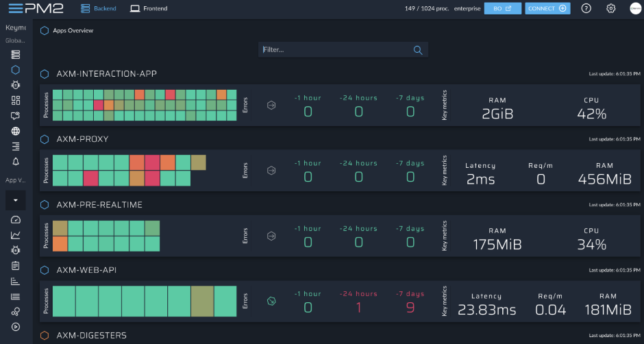644x344 pixels.
Task: Click the enterprise plan label
Action: coord(467,8)
